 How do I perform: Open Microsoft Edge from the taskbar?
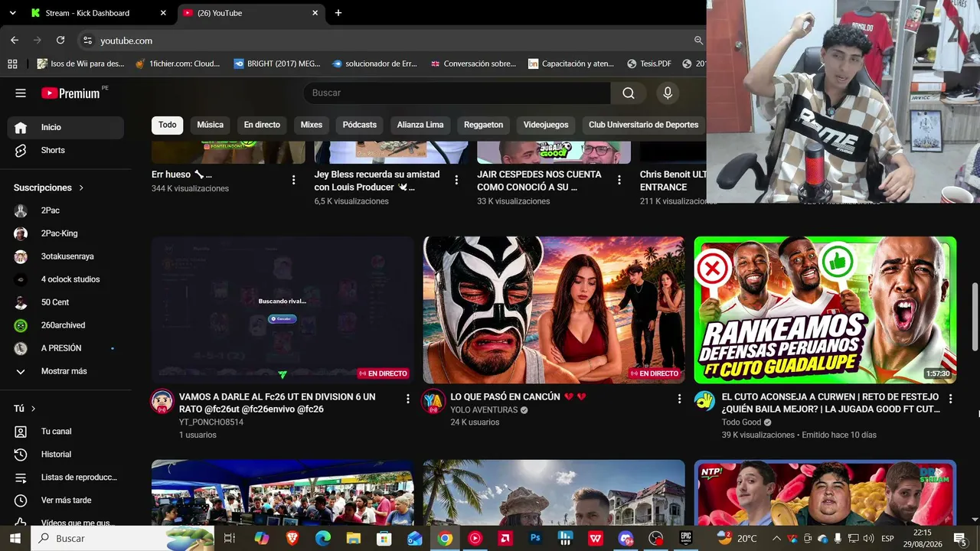point(322,539)
